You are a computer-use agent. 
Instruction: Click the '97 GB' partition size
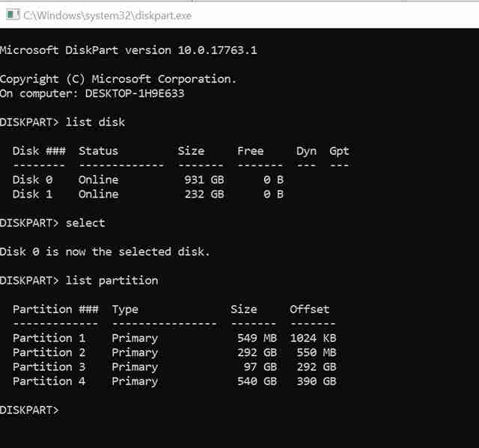[x=260, y=366]
